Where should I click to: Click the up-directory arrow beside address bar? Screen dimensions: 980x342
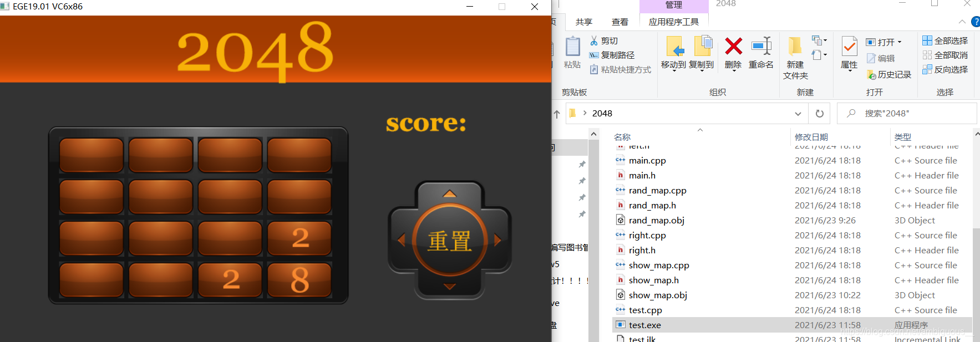(557, 114)
